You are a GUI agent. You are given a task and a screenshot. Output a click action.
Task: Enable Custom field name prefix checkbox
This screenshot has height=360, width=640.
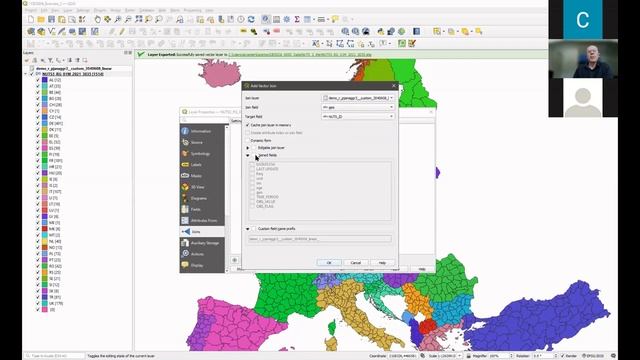point(254,229)
